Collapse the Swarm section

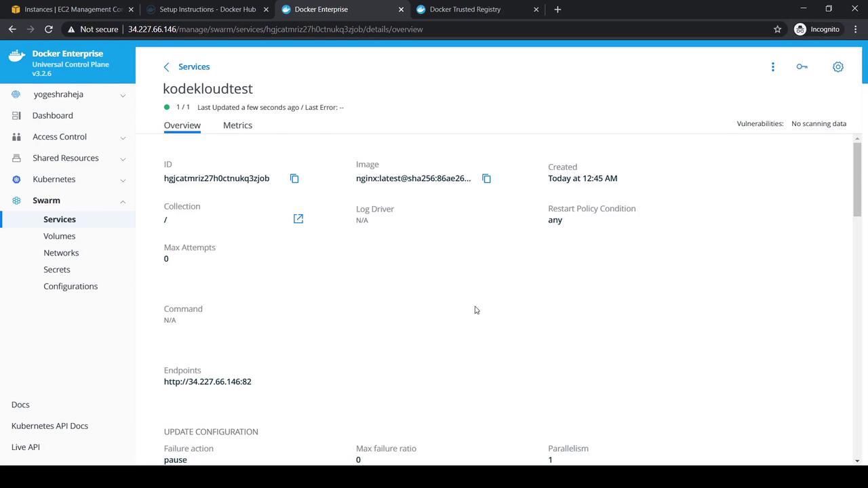[123, 201]
